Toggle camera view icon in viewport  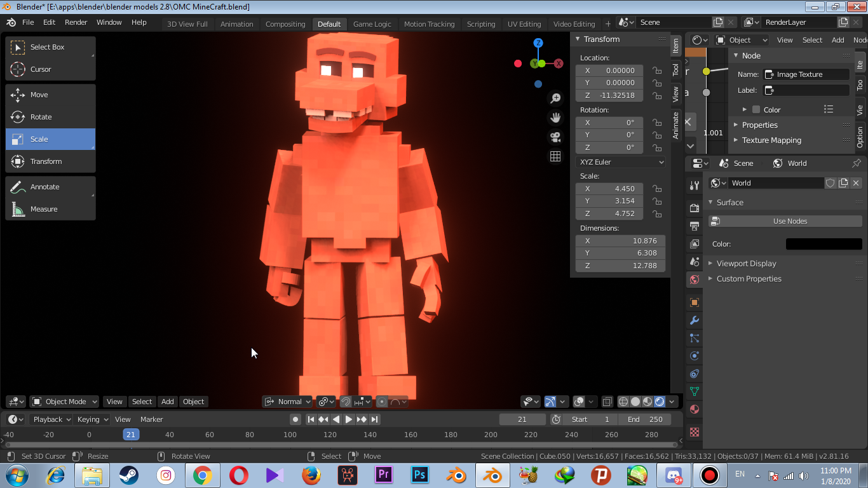(555, 137)
